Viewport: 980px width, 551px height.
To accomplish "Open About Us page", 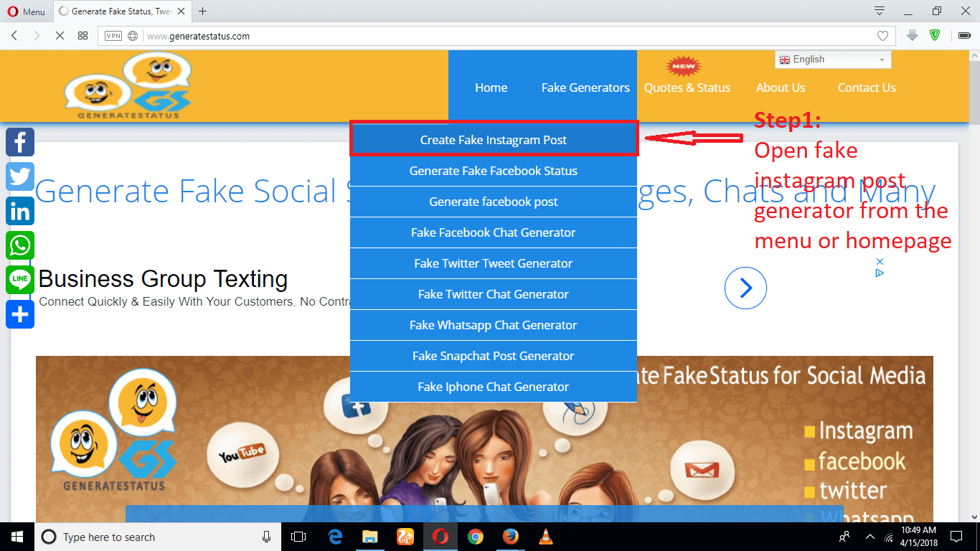I will [781, 88].
